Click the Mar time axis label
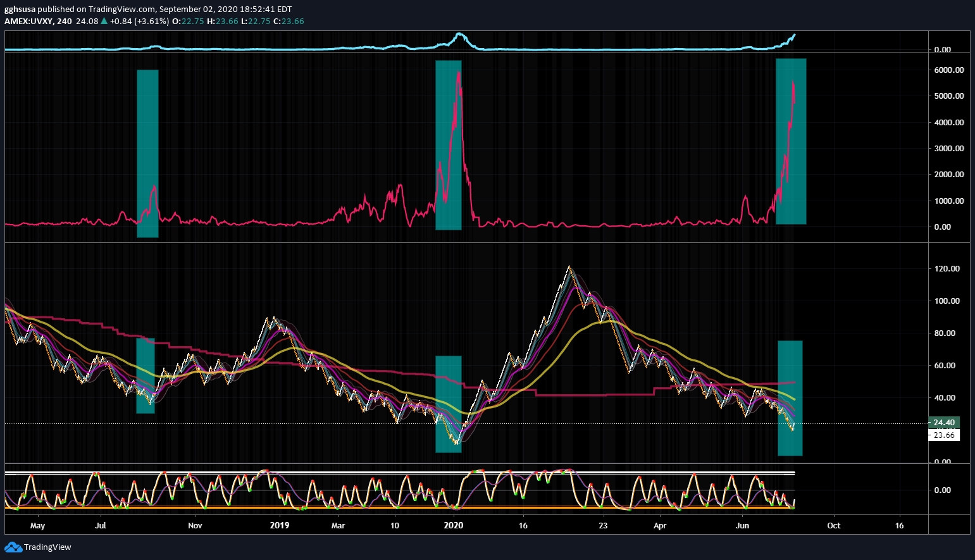This screenshot has height=560, width=975. coord(338,526)
